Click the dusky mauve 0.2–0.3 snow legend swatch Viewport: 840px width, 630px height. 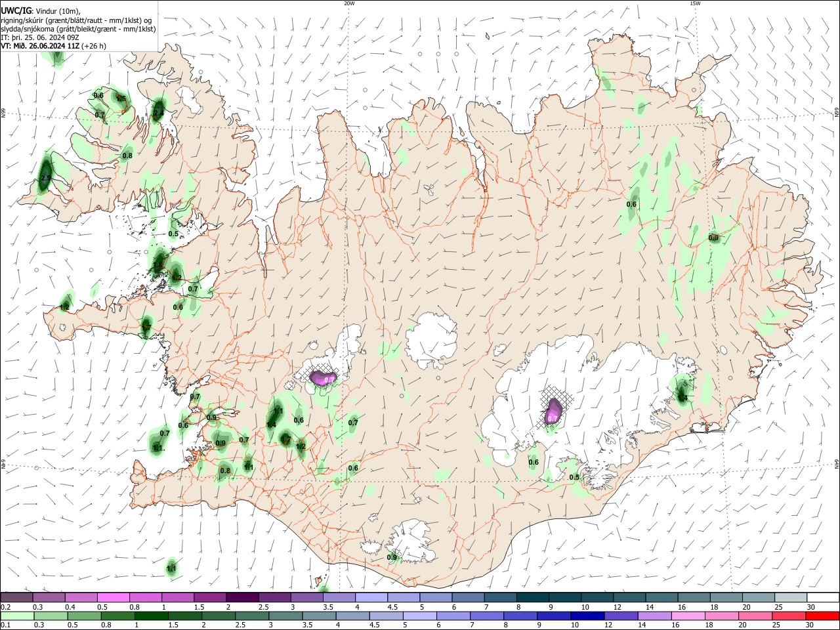[16, 598]
